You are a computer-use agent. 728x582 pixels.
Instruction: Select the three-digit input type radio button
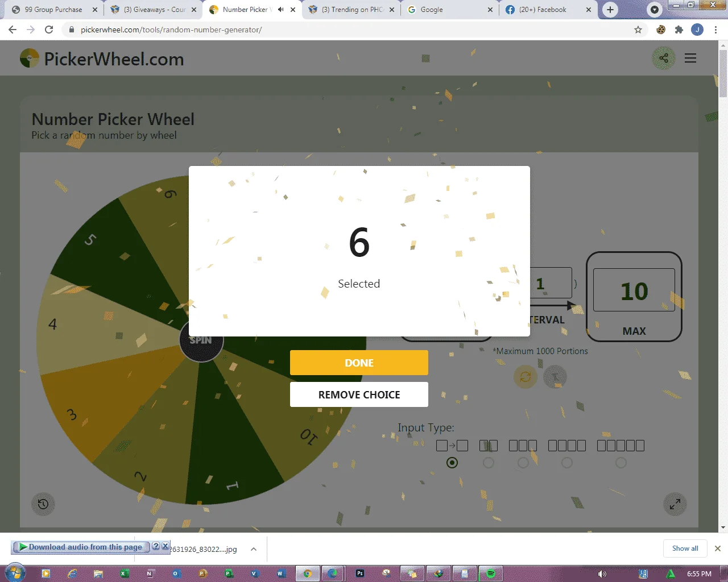pyautogui.click(x=523, y=463)
